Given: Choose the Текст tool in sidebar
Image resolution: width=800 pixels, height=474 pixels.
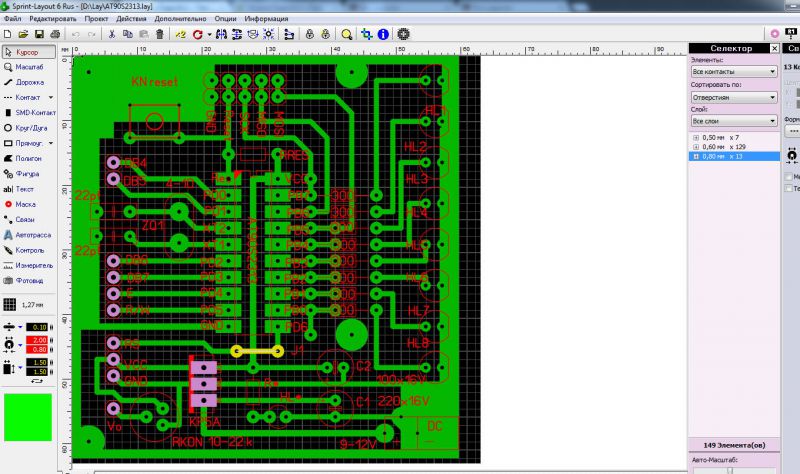Looking at the screenshot, I should coord(26,188).
